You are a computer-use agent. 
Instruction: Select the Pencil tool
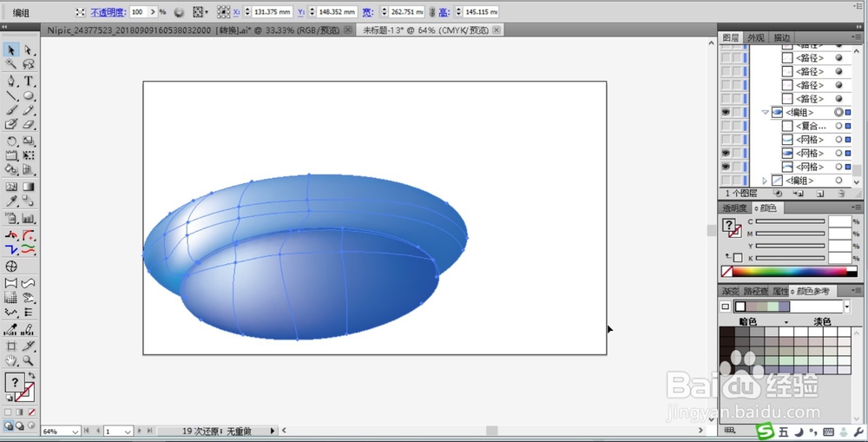tap(29, 109)
